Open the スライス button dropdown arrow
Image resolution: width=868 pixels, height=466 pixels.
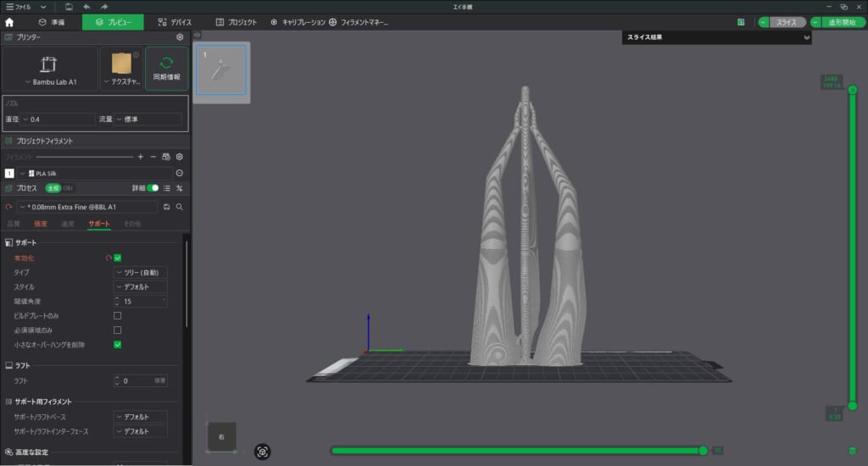(764, 22)
